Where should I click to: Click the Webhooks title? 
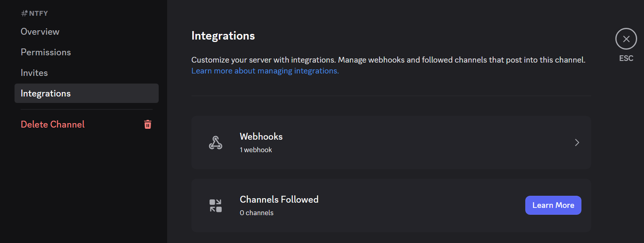(261, 136)
